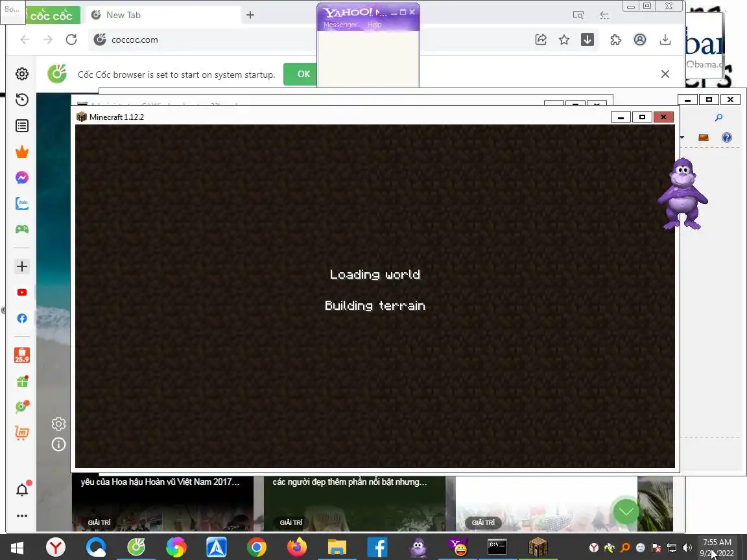
Task: Open new tab page customize gear
Action: click(58, 424)
